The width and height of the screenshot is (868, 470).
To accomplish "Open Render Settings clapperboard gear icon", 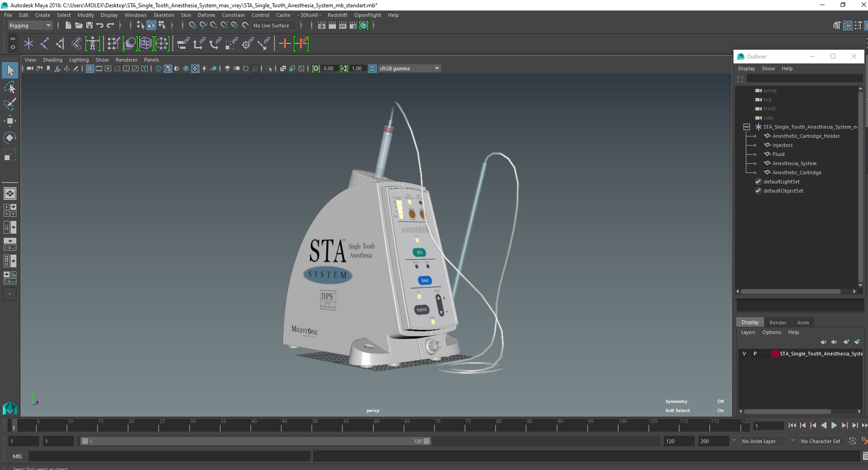I will click(353, 26).
